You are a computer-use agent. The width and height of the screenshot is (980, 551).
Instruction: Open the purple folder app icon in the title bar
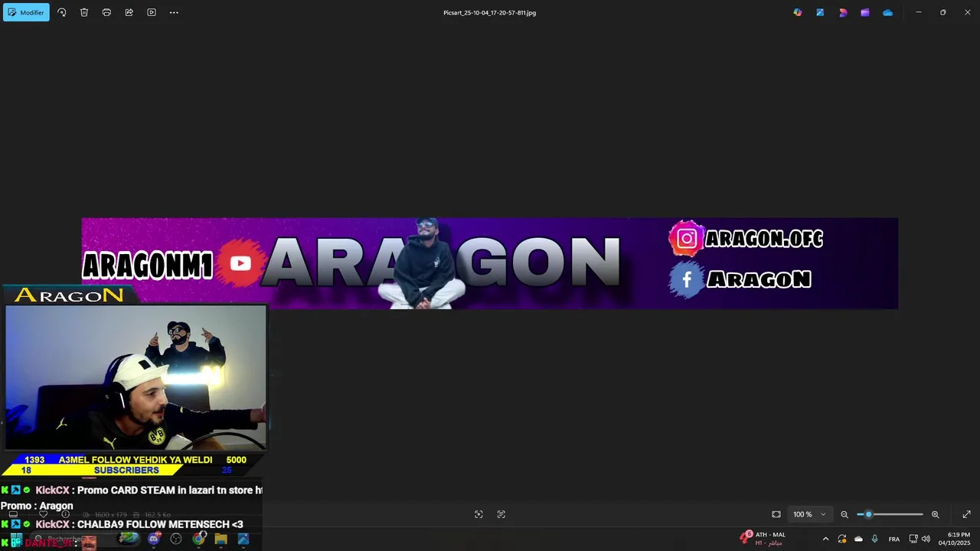(865, 12)
